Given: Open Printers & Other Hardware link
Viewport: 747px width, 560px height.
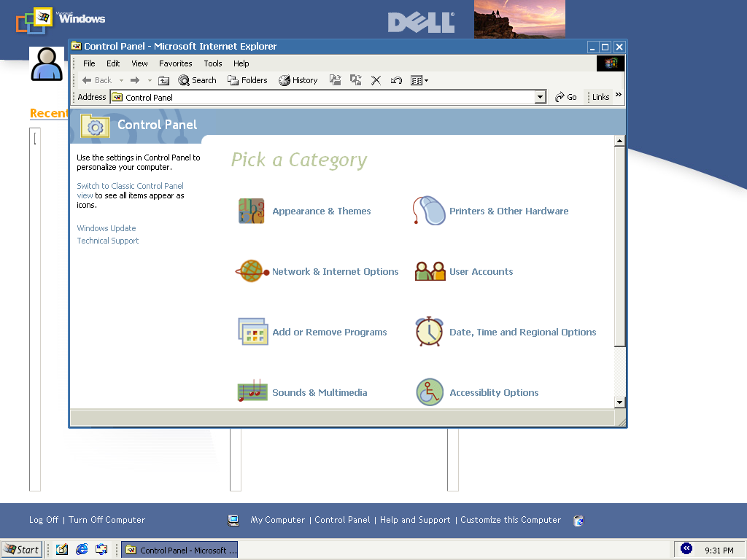Looking at the screenshot, I should (508, 211).
